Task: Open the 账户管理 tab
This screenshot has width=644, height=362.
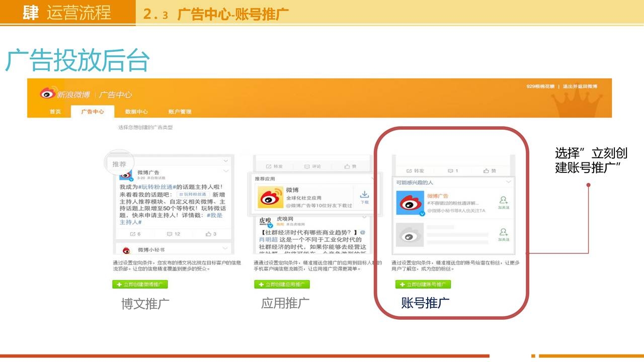Action: click(180, 112)
